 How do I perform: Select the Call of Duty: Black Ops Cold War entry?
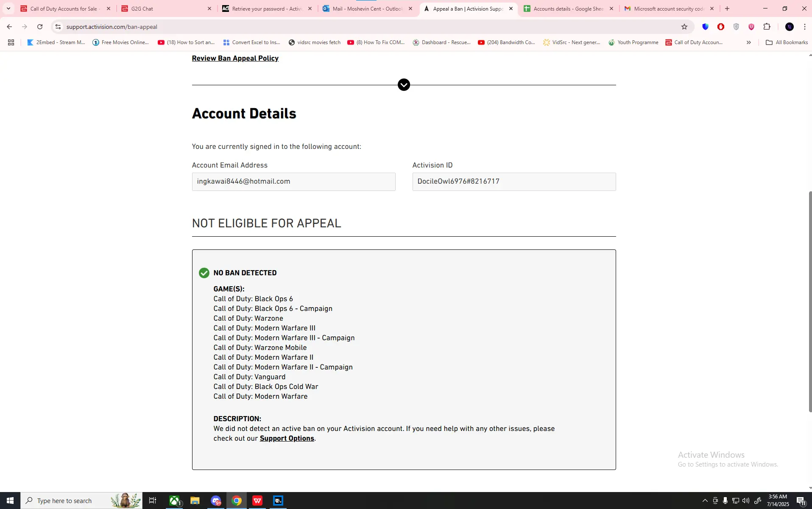point(266,387)
